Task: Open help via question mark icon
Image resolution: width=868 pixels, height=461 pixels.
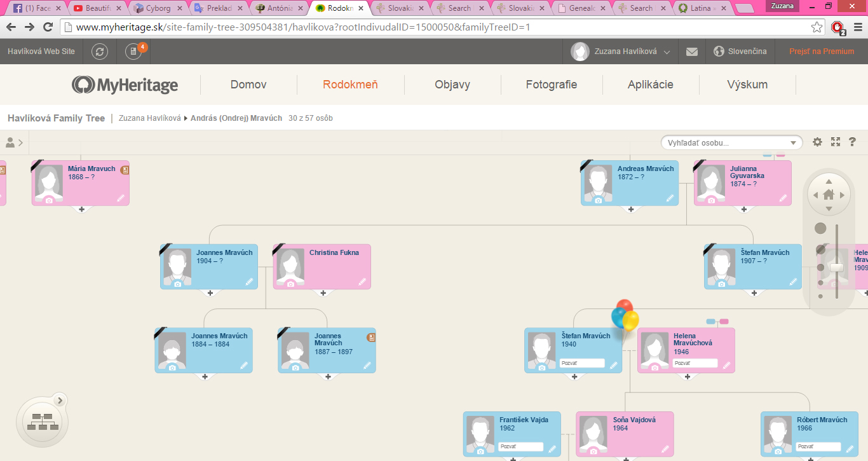Action: point(853,142)
